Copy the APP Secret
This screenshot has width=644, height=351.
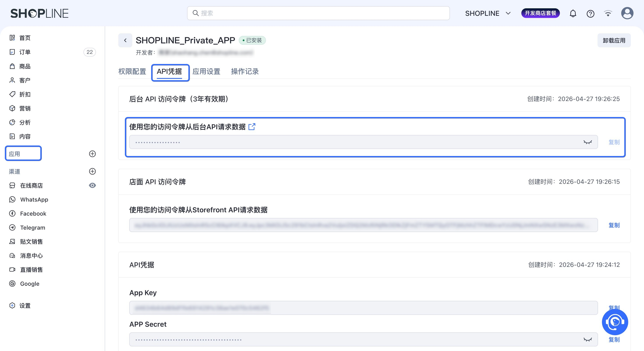pyautogui.click(x=614, y=340)
